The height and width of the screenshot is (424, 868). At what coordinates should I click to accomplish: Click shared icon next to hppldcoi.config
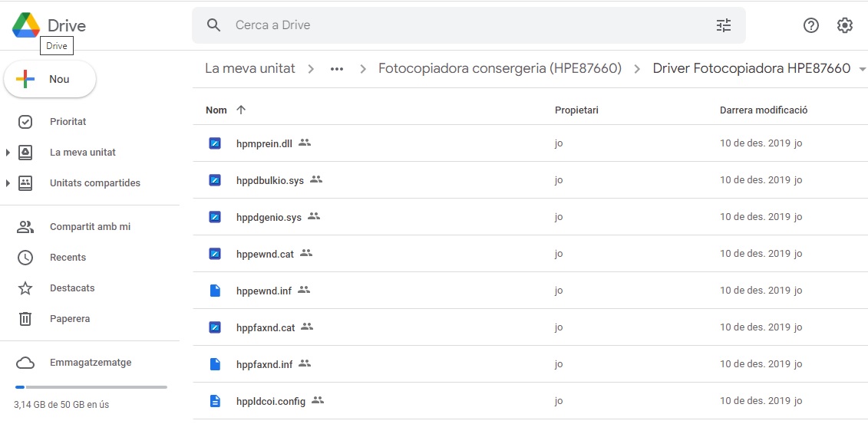(x=317, y=399)
